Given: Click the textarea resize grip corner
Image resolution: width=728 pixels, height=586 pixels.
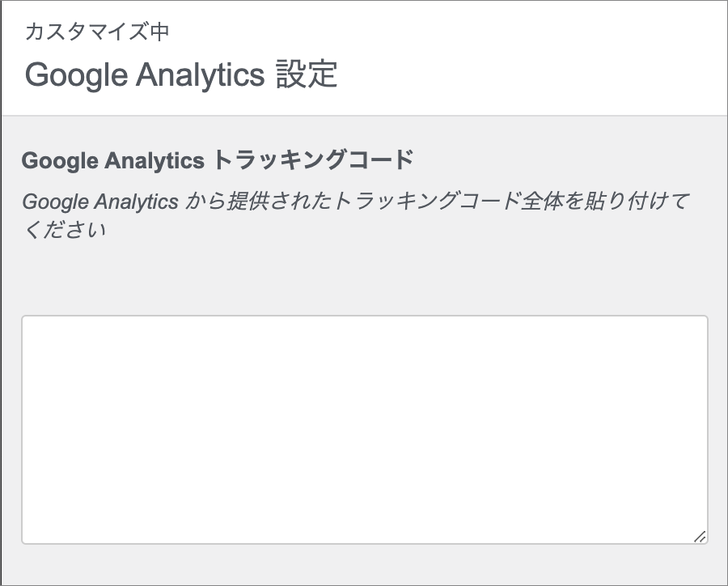Looking at the screenshot, I should coord(700,536).
